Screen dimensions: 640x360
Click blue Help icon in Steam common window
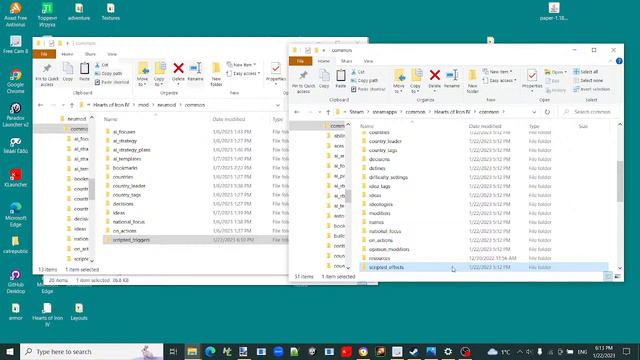coord(619,61)
